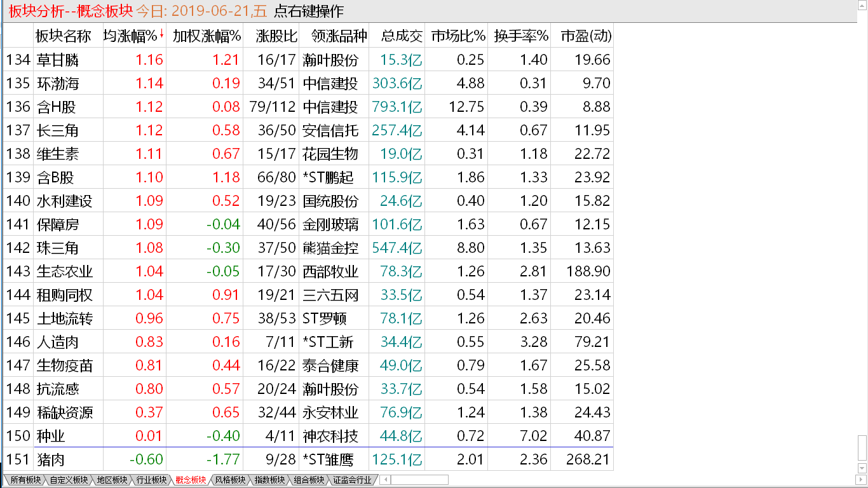Image resolution: width=868 pixels, height=488 pixels.
Task: Select the 含H股 sector row
Action: (x=308, y=107)
